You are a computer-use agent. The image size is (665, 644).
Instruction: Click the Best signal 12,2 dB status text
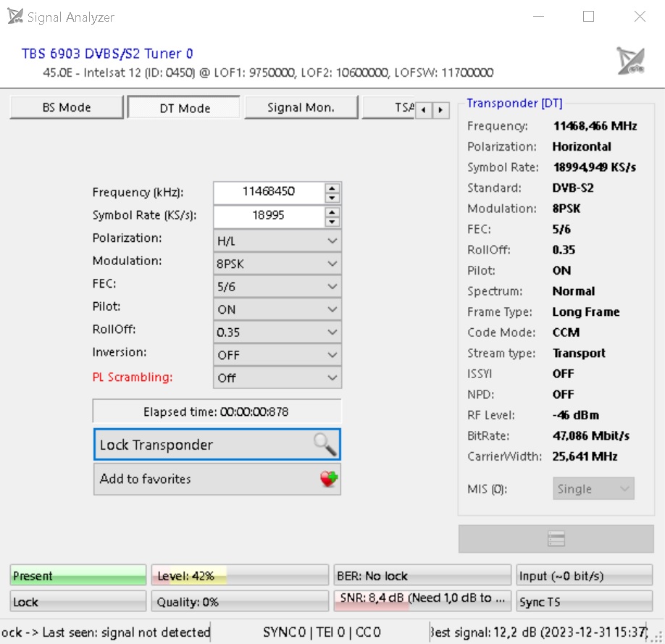[x=538, y=632]
